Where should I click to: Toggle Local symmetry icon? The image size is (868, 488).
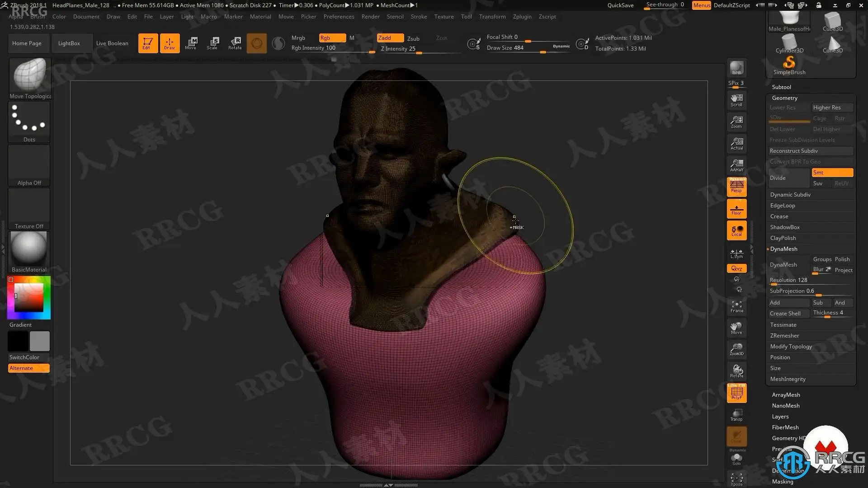[x=736, y=230]
